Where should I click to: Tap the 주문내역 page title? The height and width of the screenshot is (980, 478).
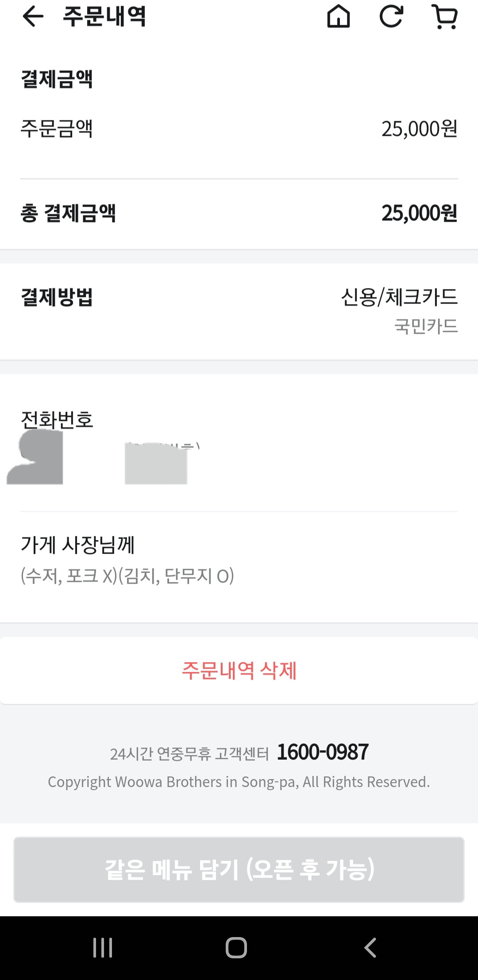104,17
